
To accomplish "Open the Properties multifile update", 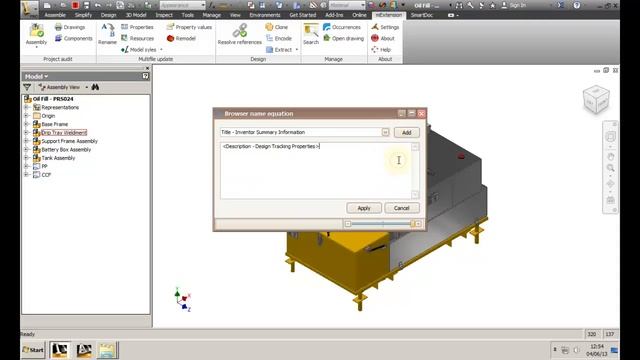I will tap(137, 27).
